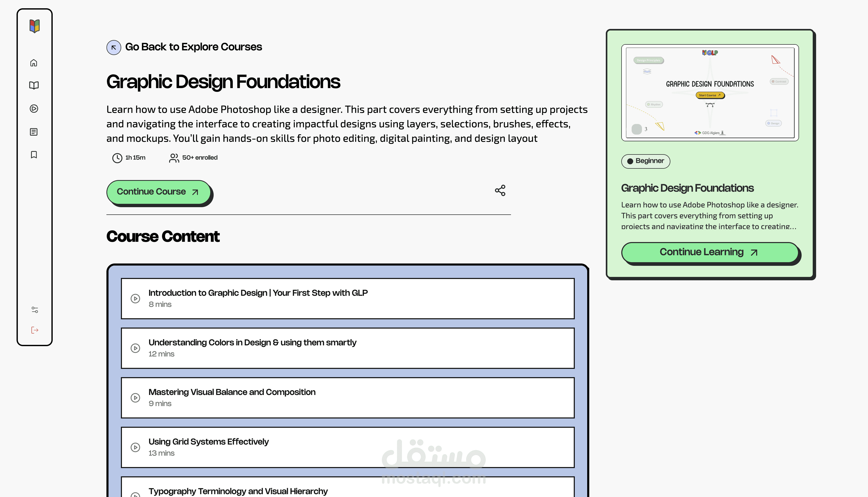Select the Beginner level badge
This screenshot has width=868, height=497.
click(x=646, y=161)
